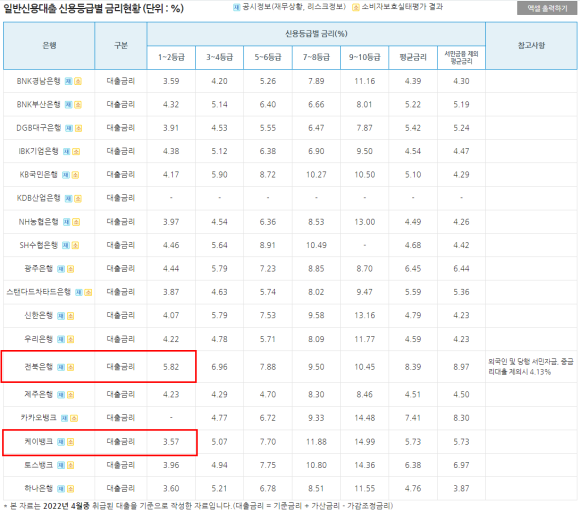This screenshot has height=512, width=580.
Task: Click yellow 소 icon for KB국민은행
Action: tap(75, 175)
